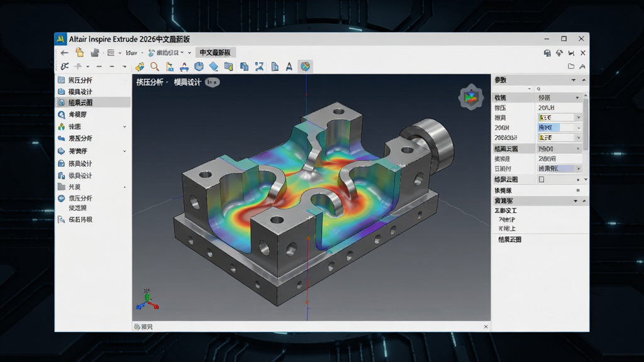Select the measure tool left of the plus icon
The height and width of the screenshot is (362, 644).
point(65,66)
